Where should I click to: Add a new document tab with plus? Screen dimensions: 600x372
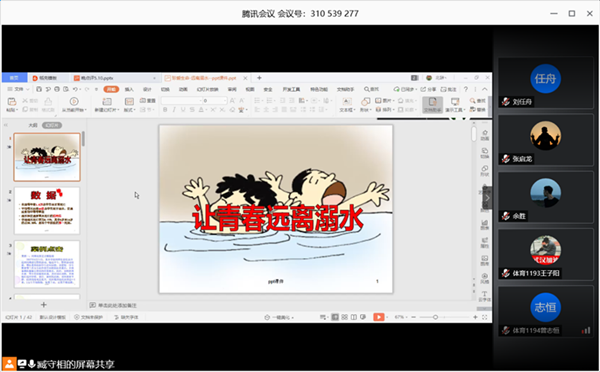point(259,78)
